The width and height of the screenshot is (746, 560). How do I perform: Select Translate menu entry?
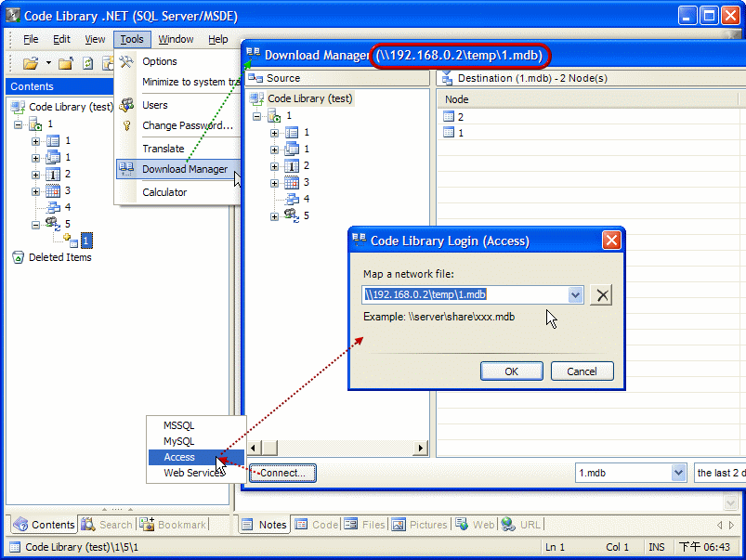[x=164, y=149]
